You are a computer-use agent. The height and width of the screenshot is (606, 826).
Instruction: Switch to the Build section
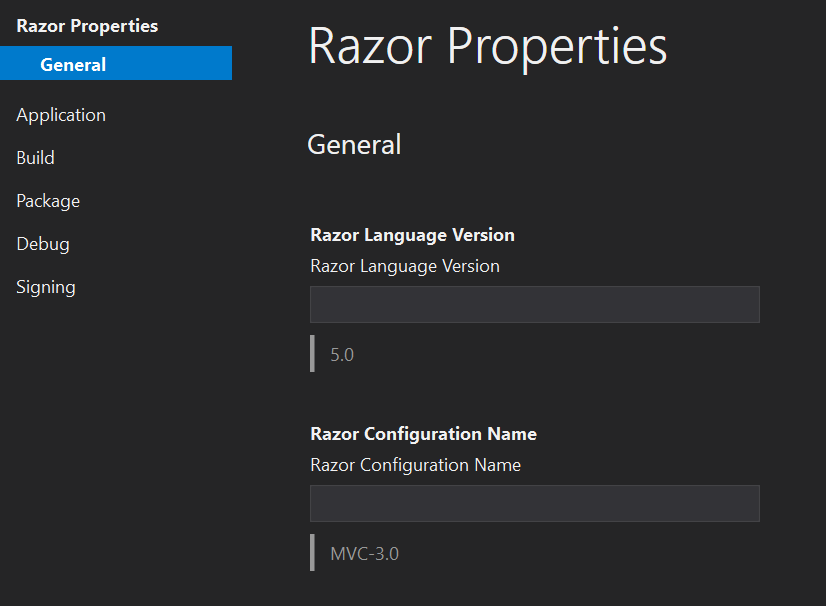(35, 158)
